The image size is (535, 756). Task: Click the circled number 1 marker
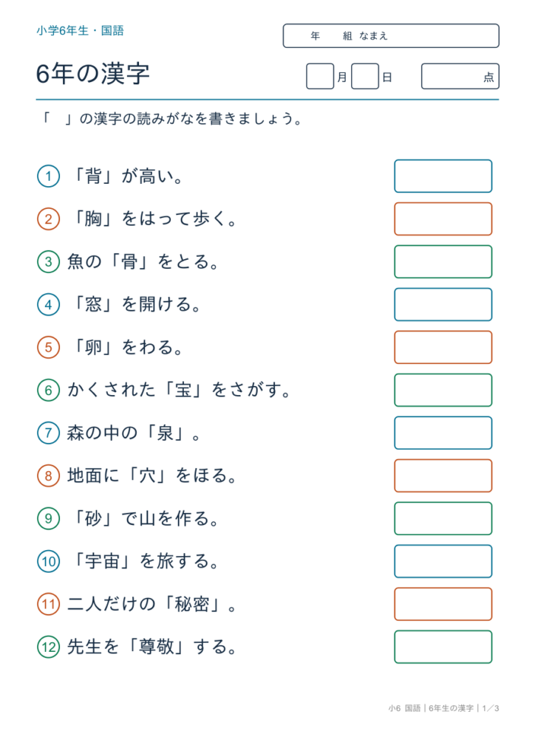(48, 176)
